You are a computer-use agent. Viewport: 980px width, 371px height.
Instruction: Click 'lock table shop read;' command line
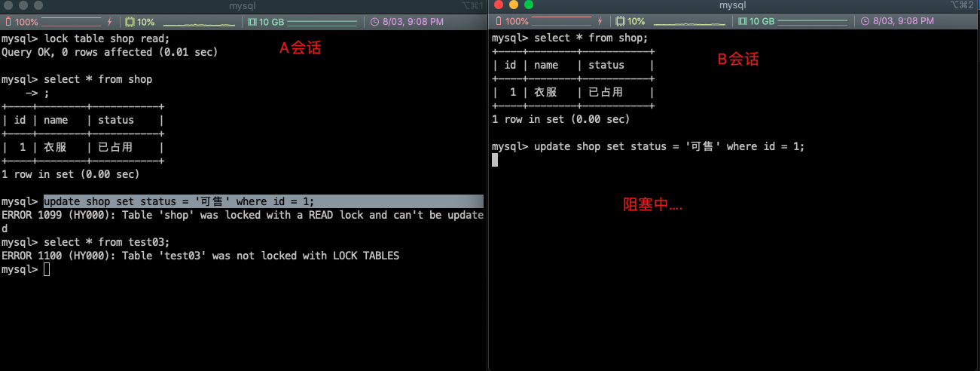[107, 38]
